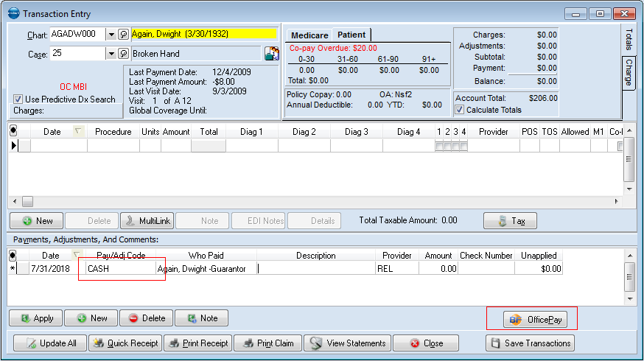Click the Update All button
The height and width of the screenshot is (361, 644).
point(50,343)
